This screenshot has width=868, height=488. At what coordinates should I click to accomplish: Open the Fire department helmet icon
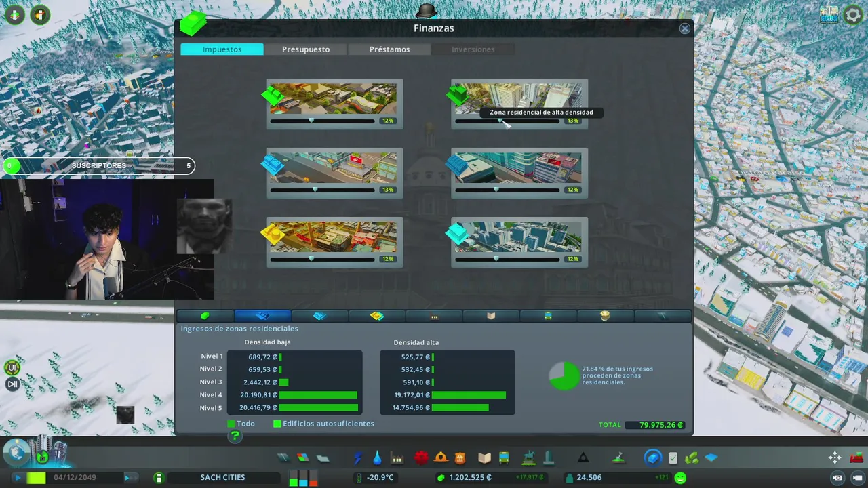(441, 458)
